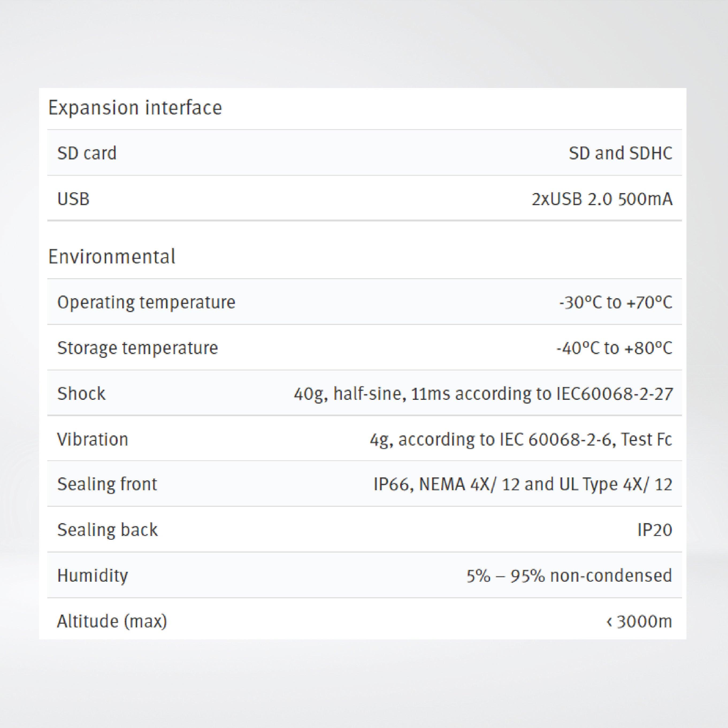
Task: Click the Environmental section heading
Action: click(x=112, y=256)
